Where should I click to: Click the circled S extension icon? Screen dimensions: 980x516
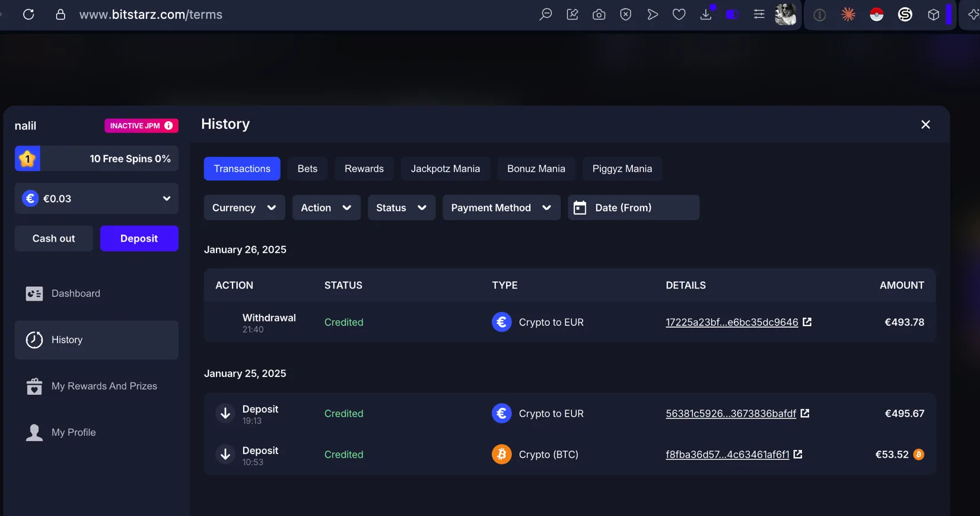(905, 14)
